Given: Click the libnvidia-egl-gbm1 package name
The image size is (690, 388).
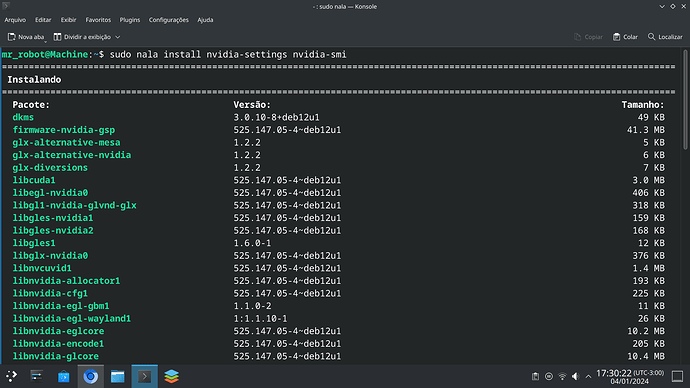Looking at the screenshot, I should (61, 306).
